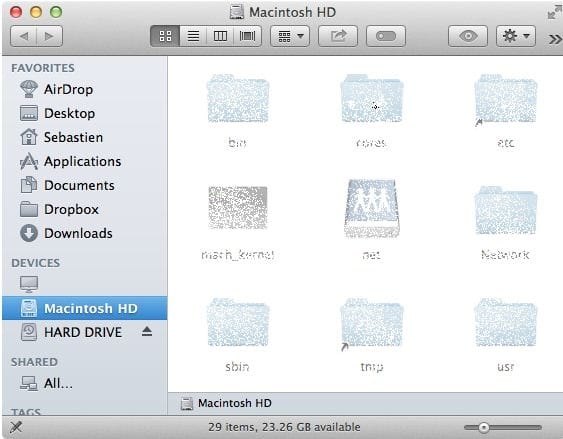Click the Edit Tags toolbar button

coord(386,36)
